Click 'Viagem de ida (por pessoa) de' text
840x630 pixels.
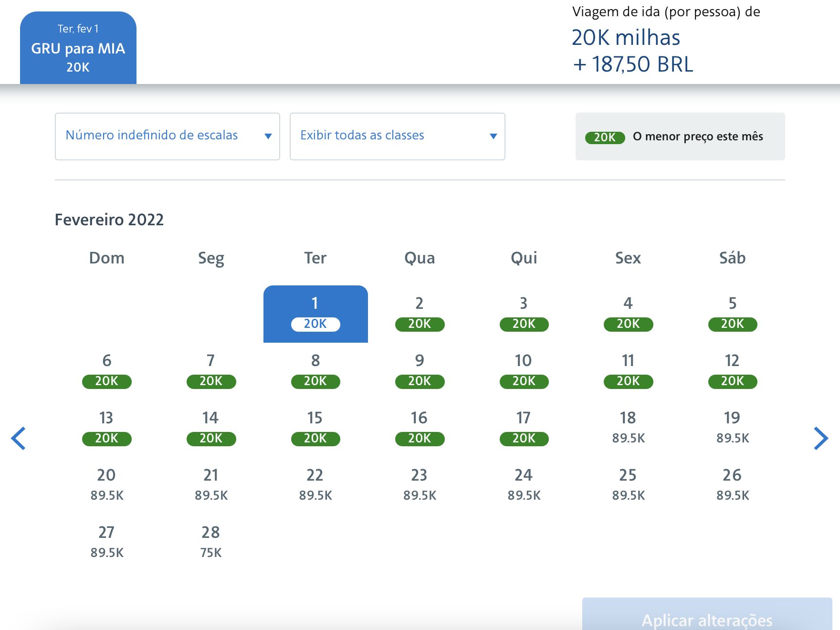(x=666, y=11)
